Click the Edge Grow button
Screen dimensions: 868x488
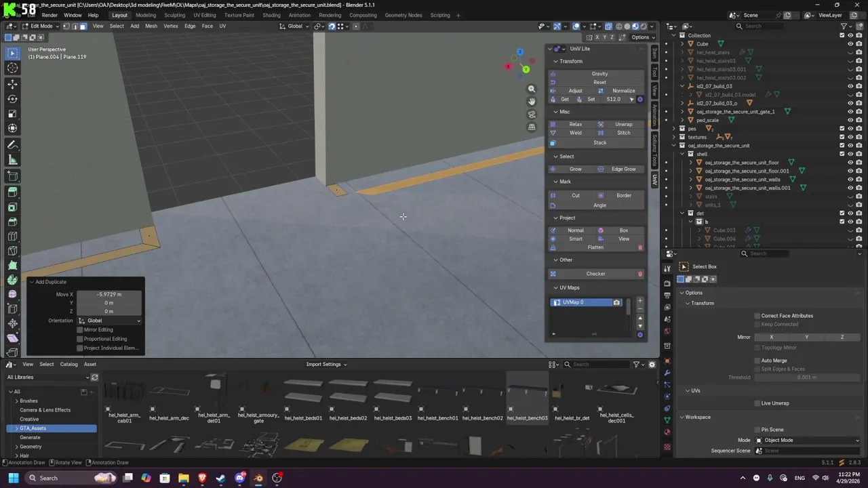coord(620,169)
